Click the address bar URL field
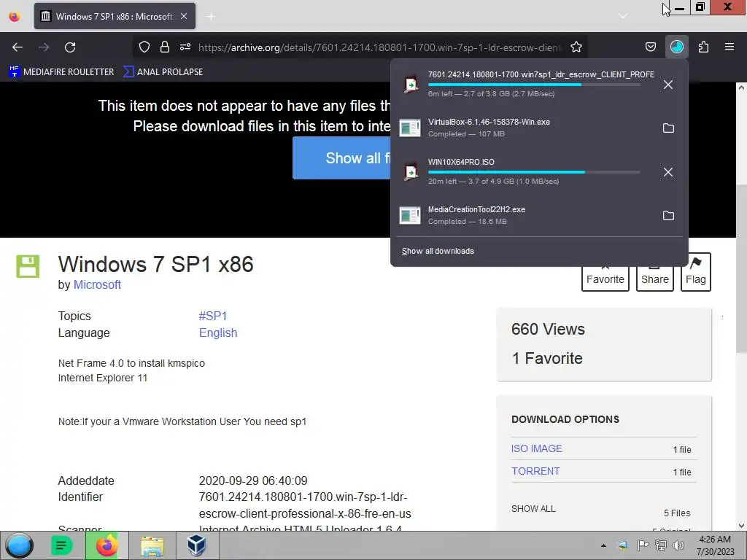The width and height of the screenshot is (747, 560). pyautogui.click(x=379, y=47)
